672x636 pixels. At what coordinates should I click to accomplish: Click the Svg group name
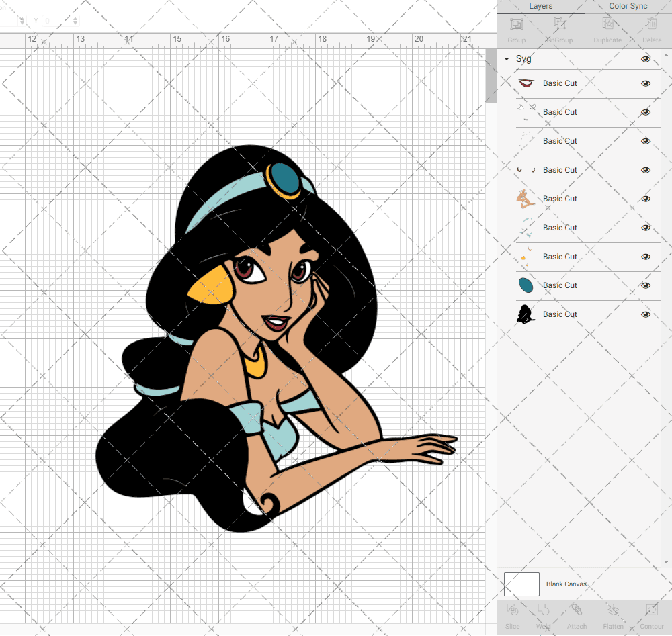tap(523, 58)
